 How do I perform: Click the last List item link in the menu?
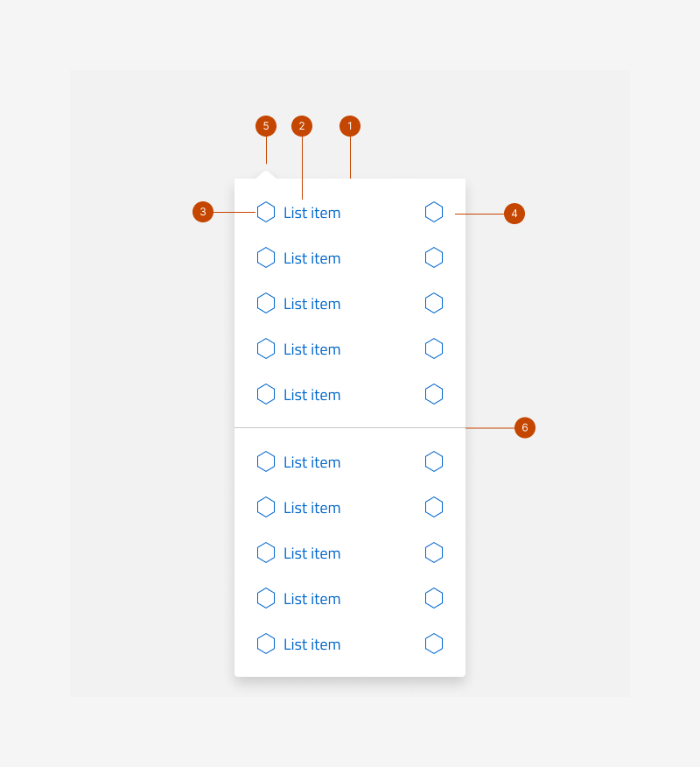click(311, 644)
